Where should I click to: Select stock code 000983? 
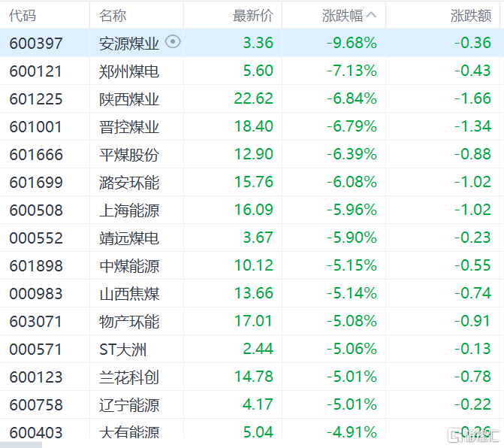(x=36, y=294)
